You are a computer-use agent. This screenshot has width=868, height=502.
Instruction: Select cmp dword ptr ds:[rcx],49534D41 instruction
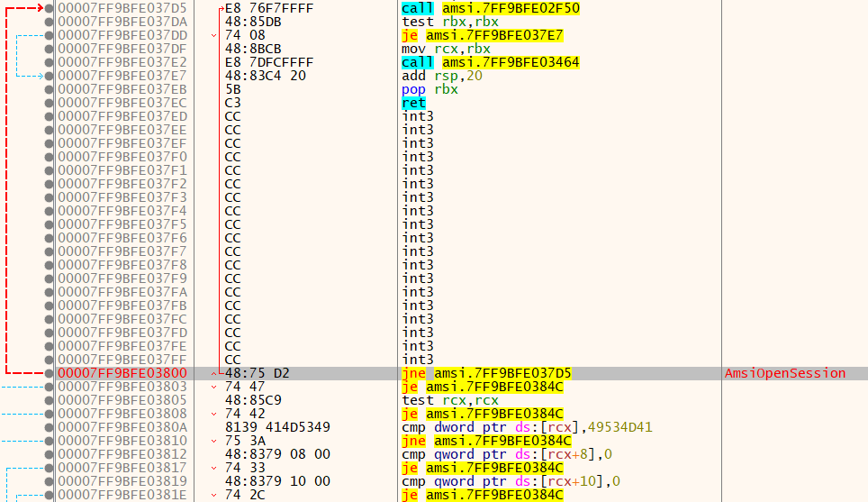pyautogui.click(x=527, y=427)
